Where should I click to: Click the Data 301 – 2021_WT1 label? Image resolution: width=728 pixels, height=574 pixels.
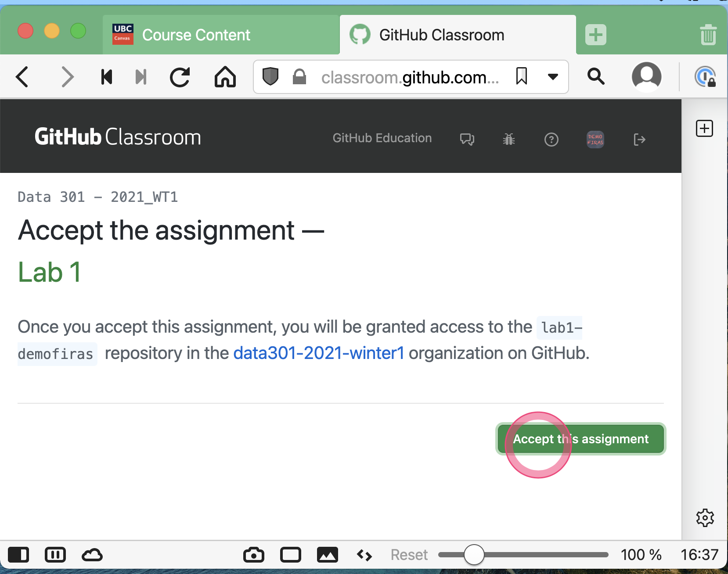point(98,197)
